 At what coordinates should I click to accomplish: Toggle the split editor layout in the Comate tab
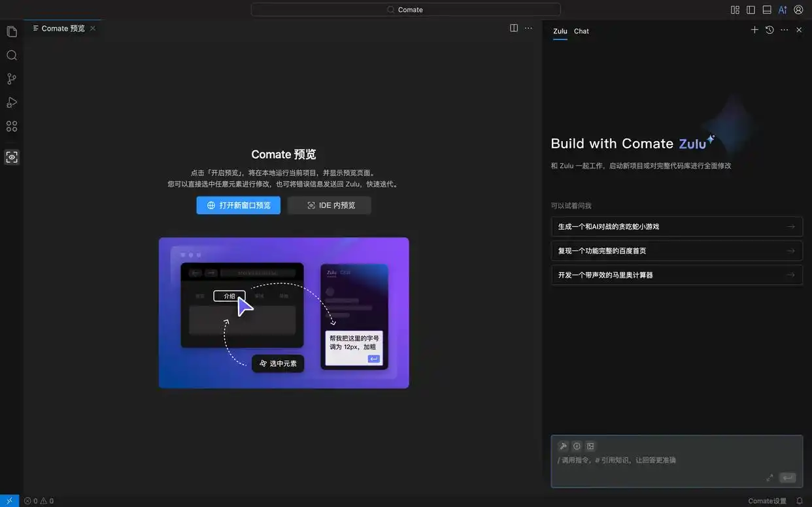pos(514,27)
